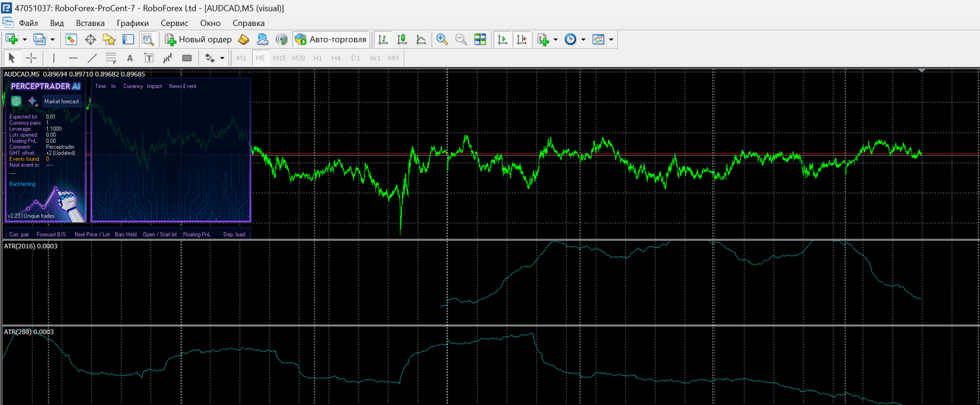Viewport: 980px width, 405px height.
Task: Launch MetaEditor via the yellow book icon
Action: [244, 39]
